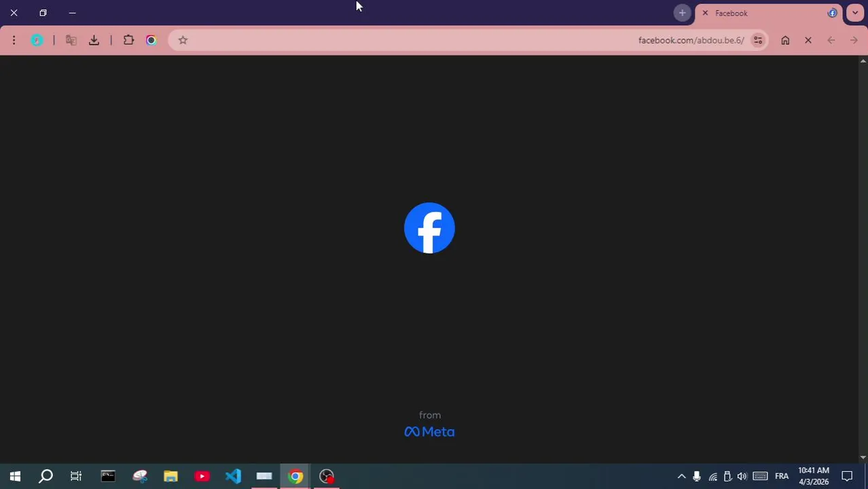The height and width of the screenshot is (489, 868).
Task: Open the YouTube taskbar icon
Action: coord(202,476)
